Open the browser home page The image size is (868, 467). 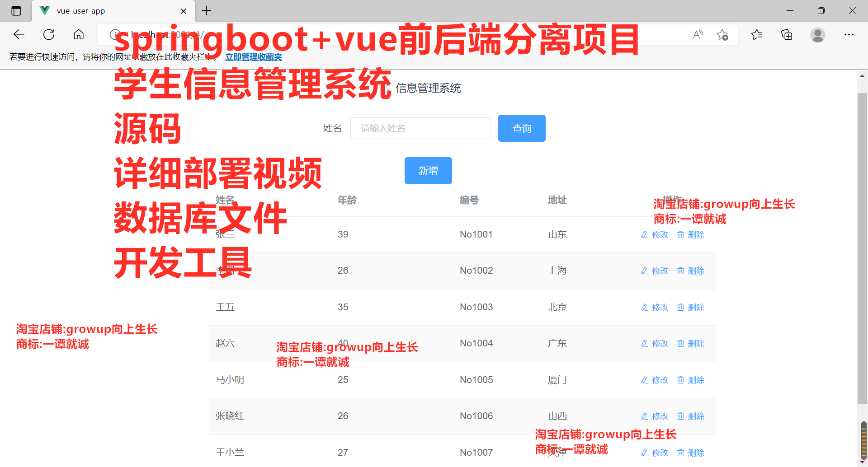click(79, 34)
